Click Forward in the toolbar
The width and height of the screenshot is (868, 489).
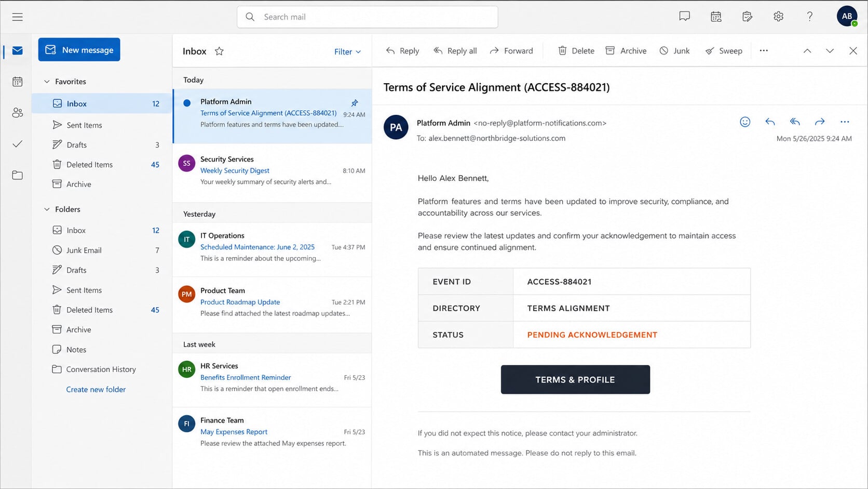point(511,51)
